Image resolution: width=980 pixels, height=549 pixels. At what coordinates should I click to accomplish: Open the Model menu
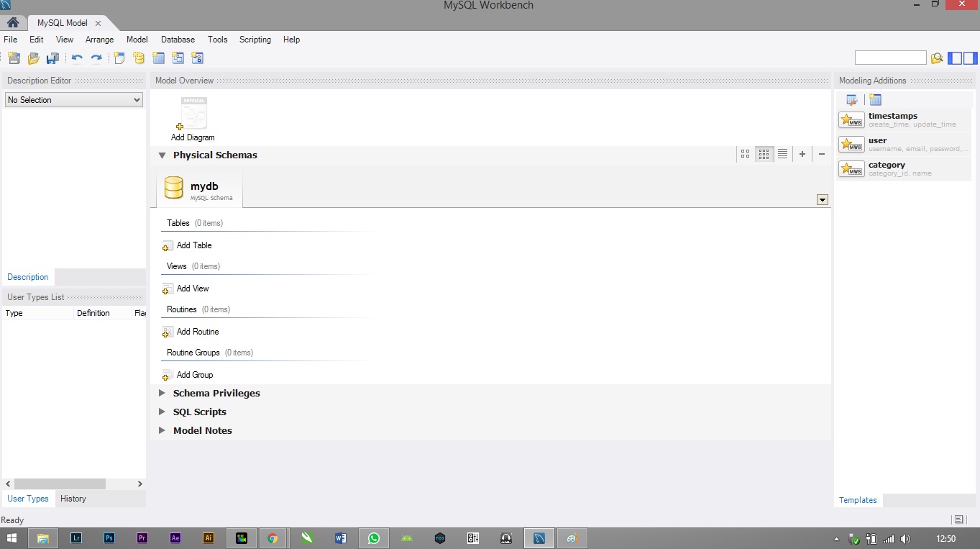tap(137, 40)
